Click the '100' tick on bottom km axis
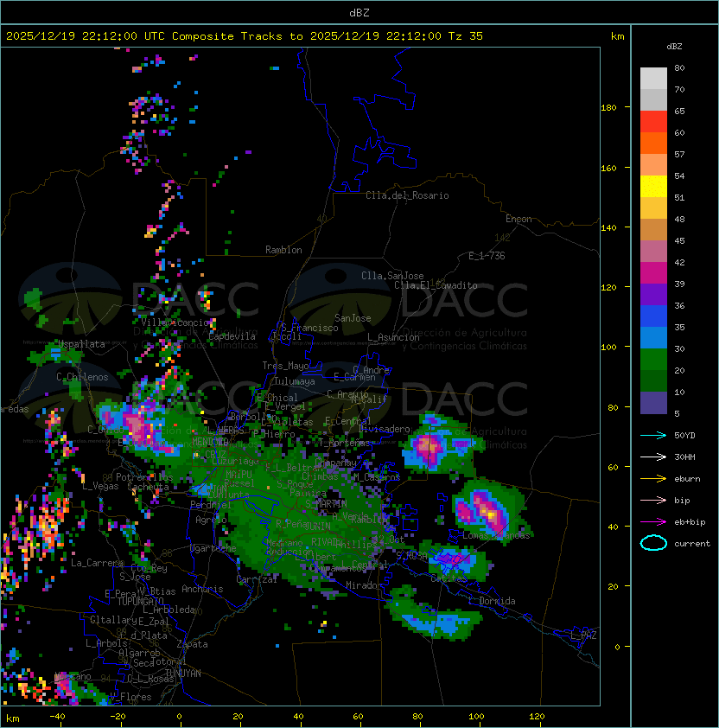Viewport: 719px width, 728px height. (476, 717)
